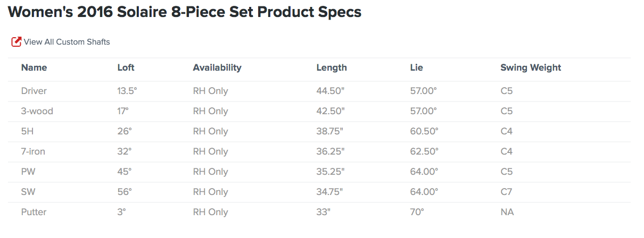Screen dimensions: 644x238
Task: Click the external link icon beside View All Custom Shafts
Action: (16, 41)
